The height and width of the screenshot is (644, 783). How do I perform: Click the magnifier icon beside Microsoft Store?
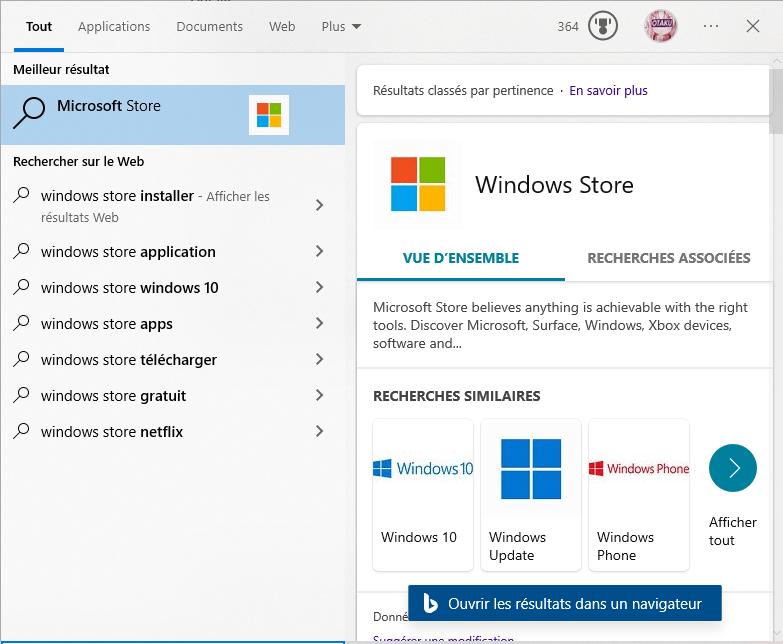[x=29, y=113]
